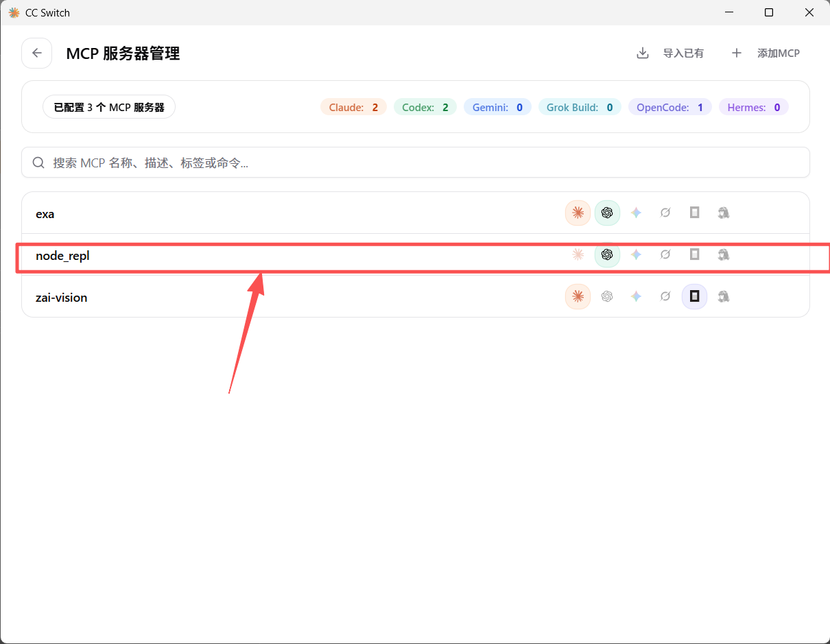Select the exa server name
The height and width of the screenshot is (644, 830).
coord(45,214)
